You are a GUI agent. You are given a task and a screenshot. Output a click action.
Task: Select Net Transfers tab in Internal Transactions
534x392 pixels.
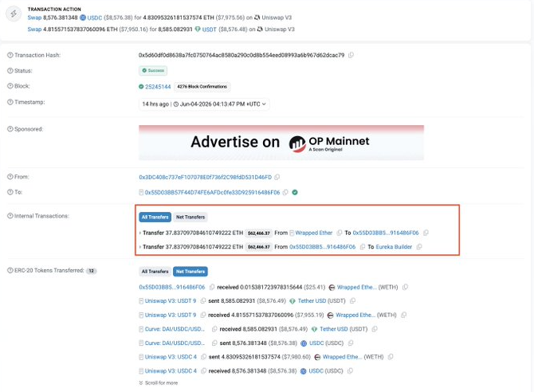pos(190,218)
